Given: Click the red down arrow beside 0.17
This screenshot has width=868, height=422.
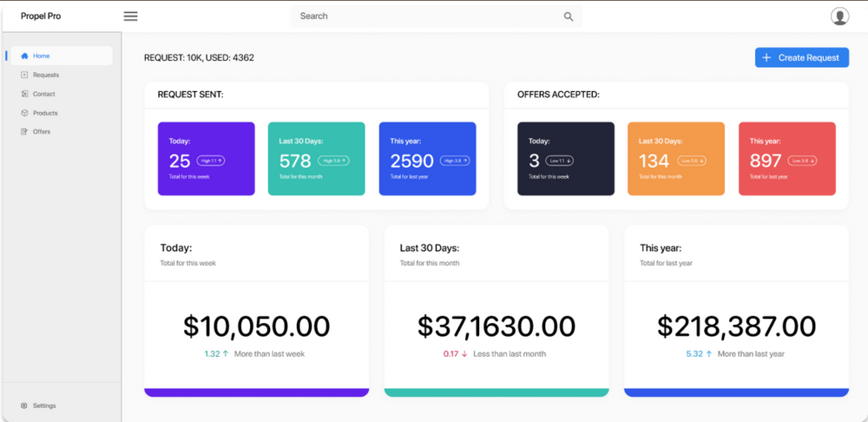Looking at the screenshot, I should [x=464, y=354].
